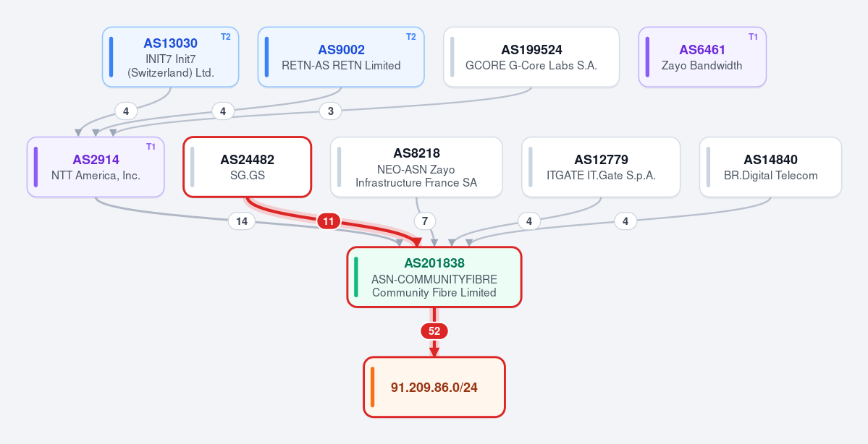Click the AS12779 IT.Gate node
This screenshot has width=868, height=444.
(601, 167)
